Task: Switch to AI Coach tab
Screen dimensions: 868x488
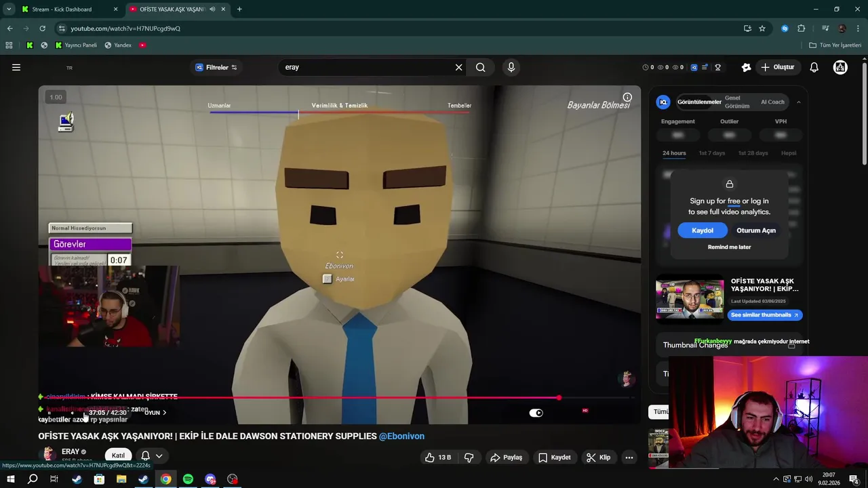Action: click(772, 102)
